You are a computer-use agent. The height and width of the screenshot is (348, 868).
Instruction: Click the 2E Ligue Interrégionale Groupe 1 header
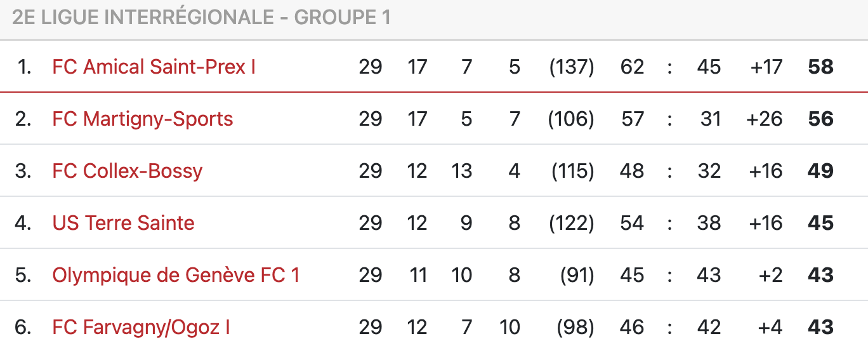(x=201, y=18)
